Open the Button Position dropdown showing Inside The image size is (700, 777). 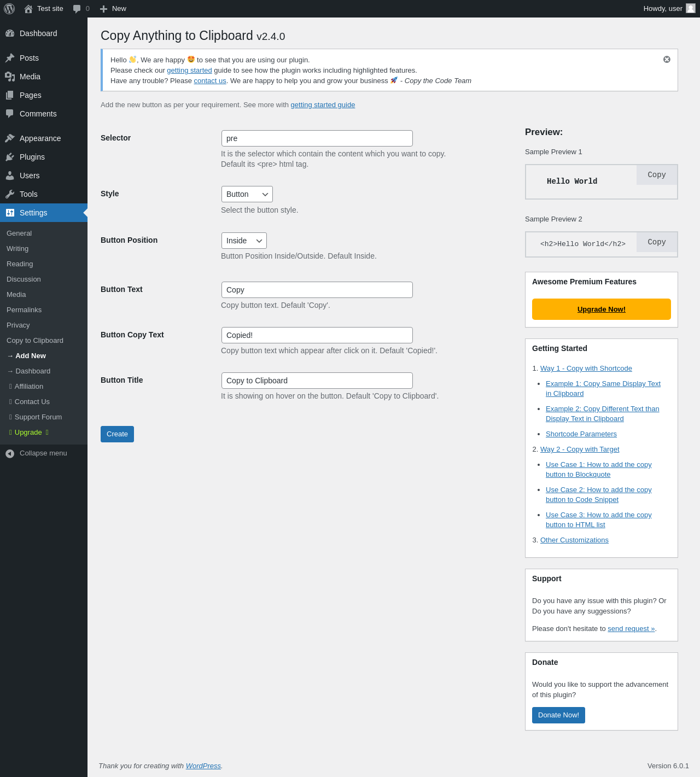coord(244,241)
